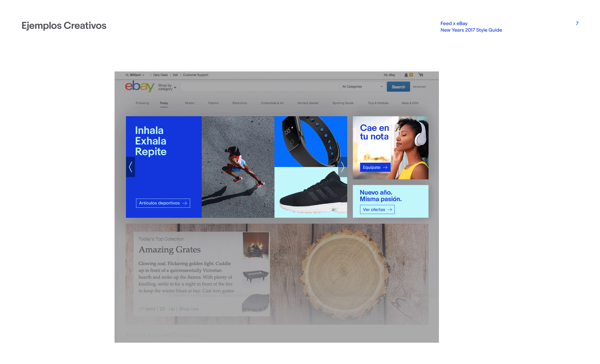Open the notifications bell icon
The image size is (600, 364).
(406, 75)
